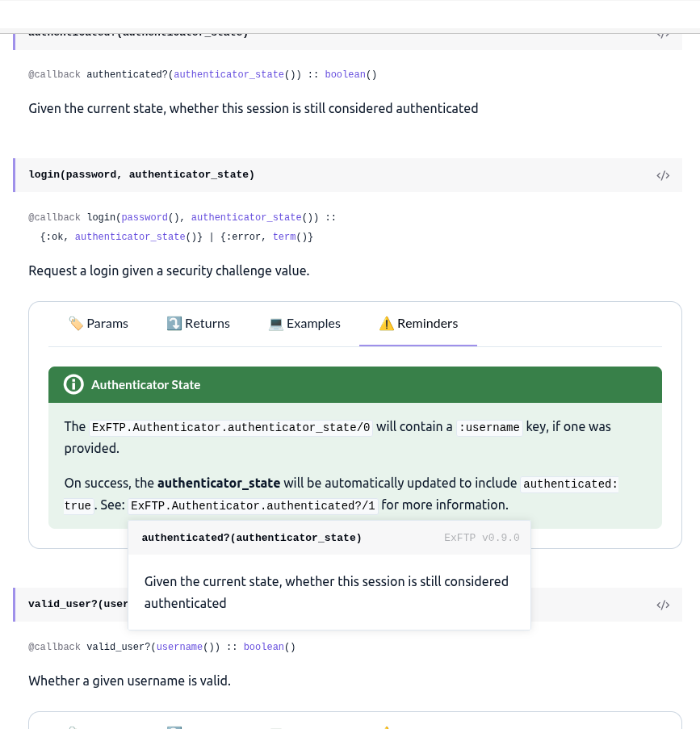Open username() type link in valid_user? spec
The width and height of the screenshot is (700, 729).
click(179, 647)
